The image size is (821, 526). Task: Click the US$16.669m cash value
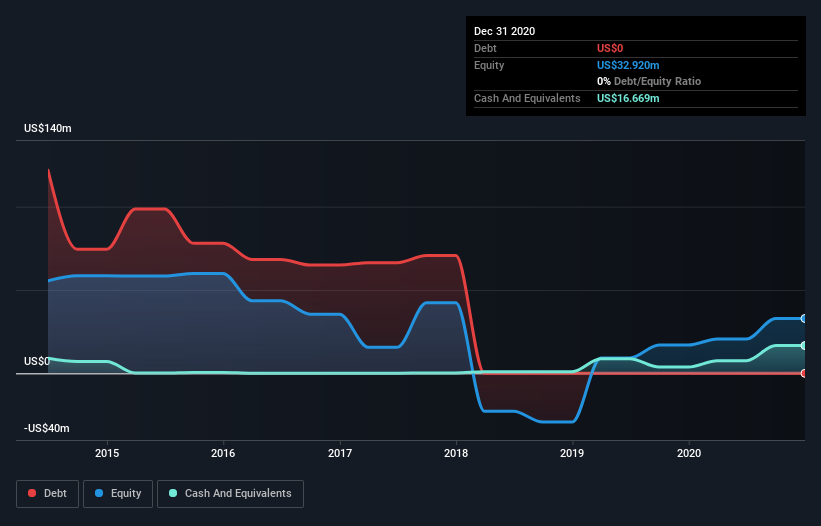[628, 98]
